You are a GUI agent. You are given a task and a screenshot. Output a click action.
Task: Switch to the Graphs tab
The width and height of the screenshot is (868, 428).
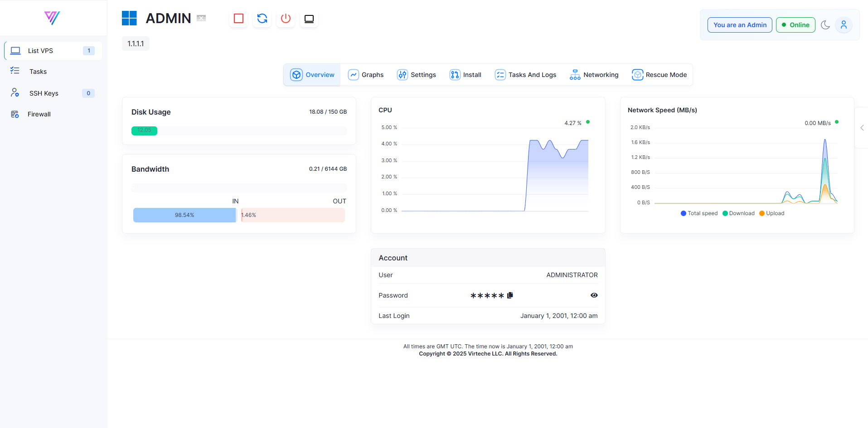(366, 75)
